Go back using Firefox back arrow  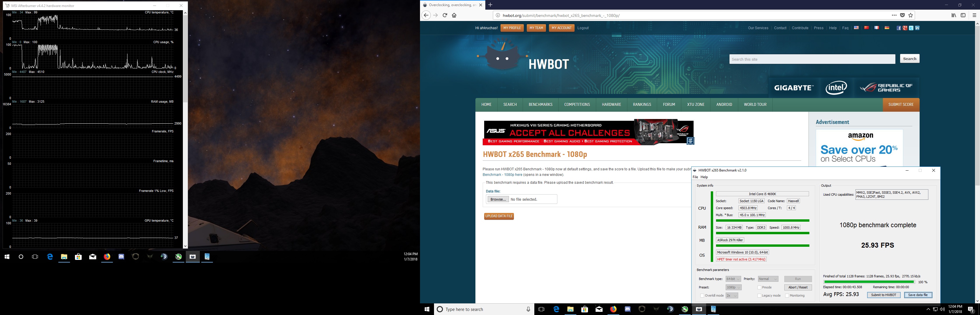426,15
